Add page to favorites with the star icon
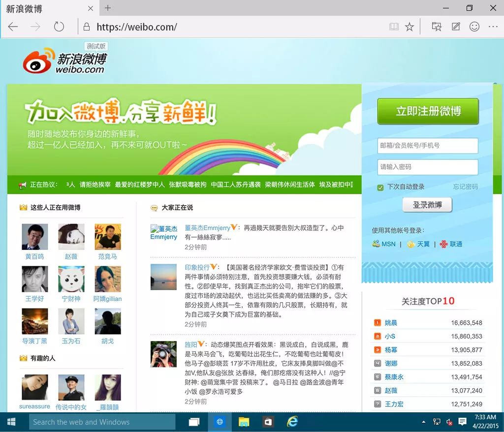 point(409,27)
